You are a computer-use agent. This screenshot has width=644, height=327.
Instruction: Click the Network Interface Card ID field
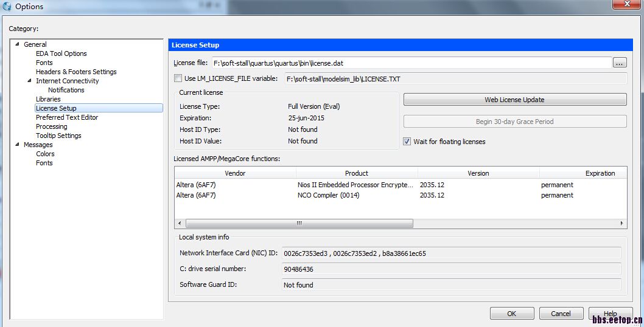pyautogui.click(x=452, y=253)
